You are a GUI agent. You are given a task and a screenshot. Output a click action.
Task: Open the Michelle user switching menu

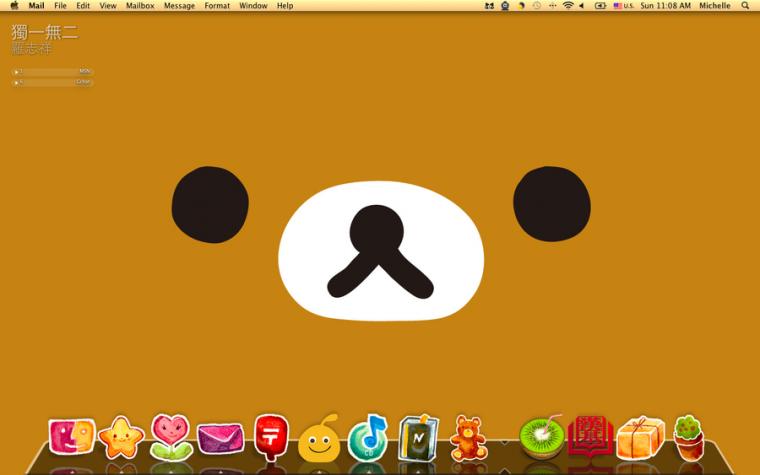(714, 6)
